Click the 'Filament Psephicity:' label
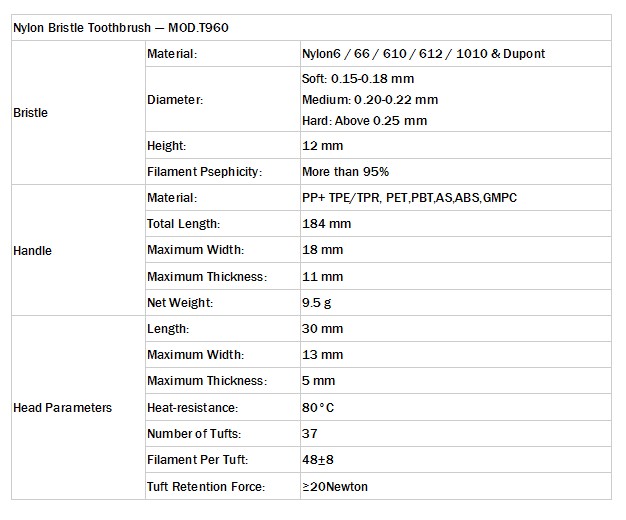This screenshot has width=626, height=520. tap(204, 172)
